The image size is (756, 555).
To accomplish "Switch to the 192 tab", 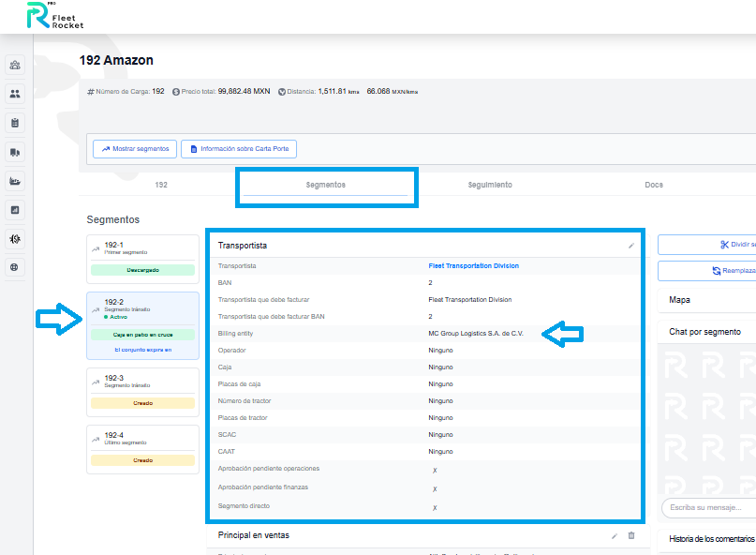I will [161, 185].
